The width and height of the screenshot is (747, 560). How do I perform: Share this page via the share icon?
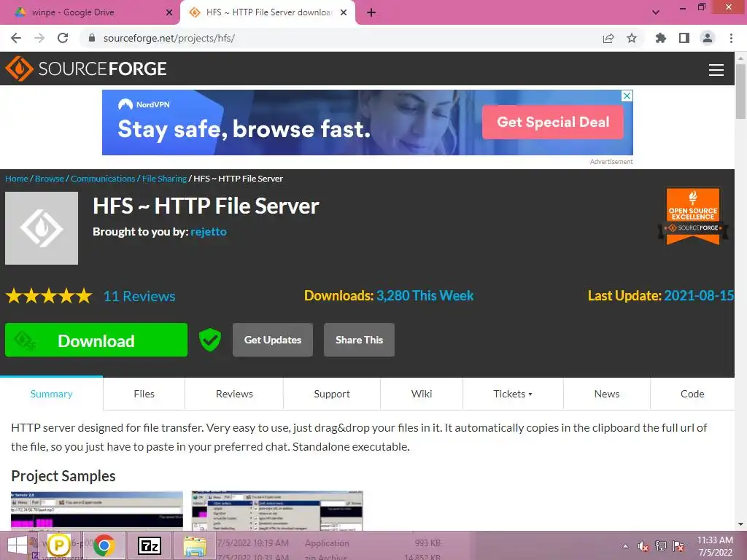[608, 38]
